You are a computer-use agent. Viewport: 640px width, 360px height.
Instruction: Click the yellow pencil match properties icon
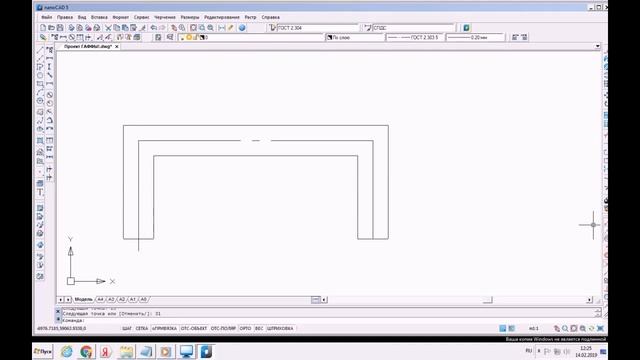click(231, 28)
